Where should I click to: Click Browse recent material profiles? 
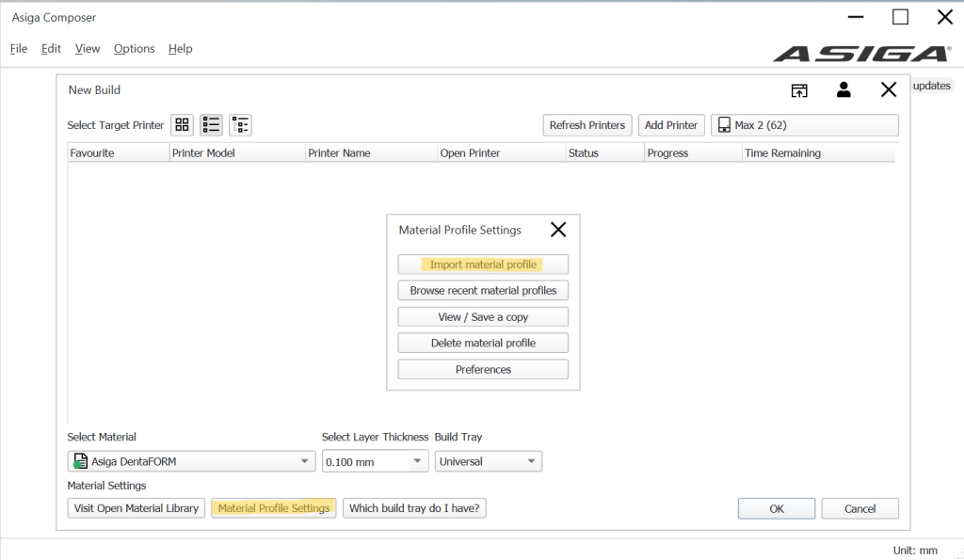point(483,290)
